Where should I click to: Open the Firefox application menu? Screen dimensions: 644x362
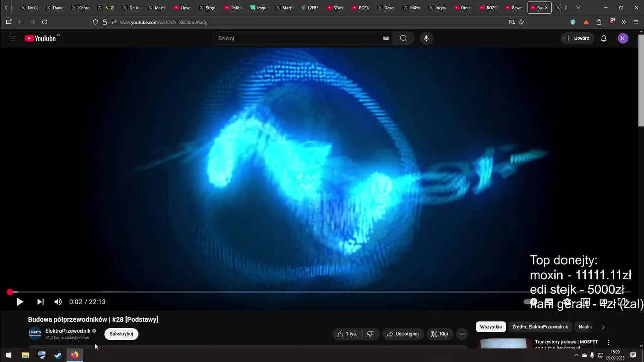(x=636, y=22)
